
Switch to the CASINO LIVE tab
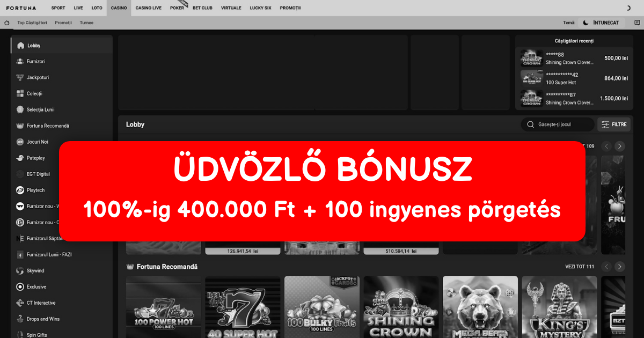pyautogui.click(x=148, y=8)
